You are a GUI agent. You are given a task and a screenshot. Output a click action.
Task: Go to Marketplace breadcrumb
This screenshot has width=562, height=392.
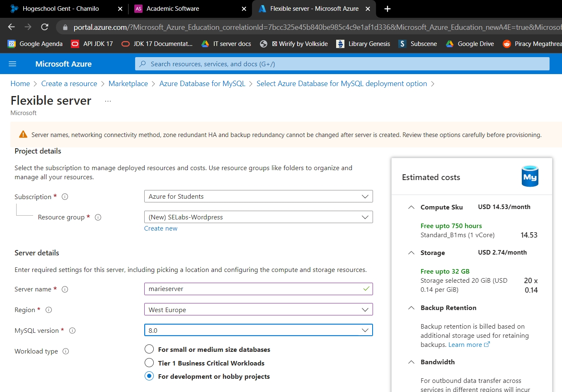(x=128, y=84)
